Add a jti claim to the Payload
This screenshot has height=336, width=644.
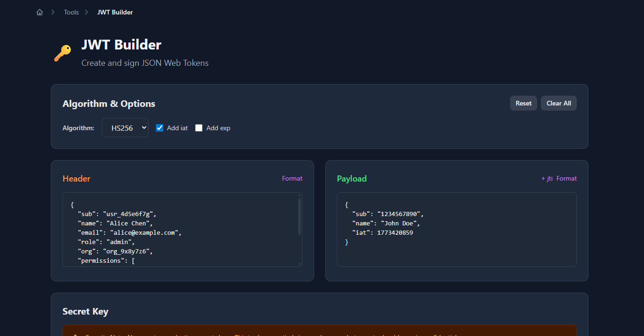coord(547,178)
